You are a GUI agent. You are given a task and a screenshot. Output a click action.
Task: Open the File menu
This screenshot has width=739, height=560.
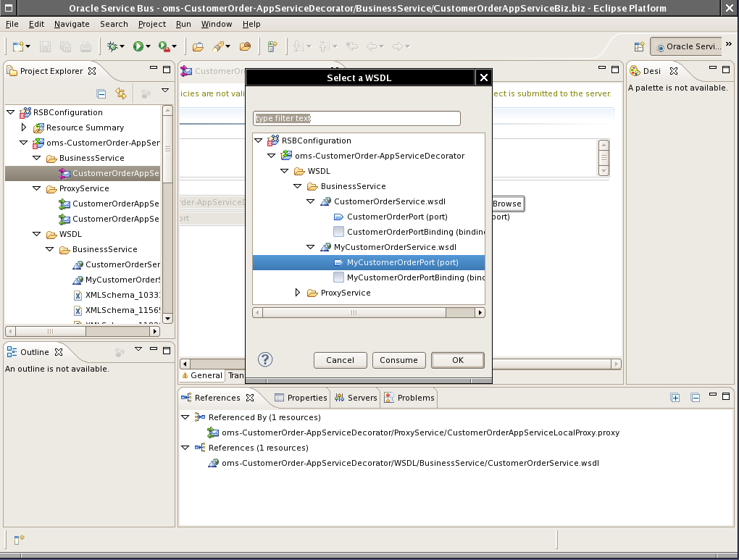[x=12, y=24]
